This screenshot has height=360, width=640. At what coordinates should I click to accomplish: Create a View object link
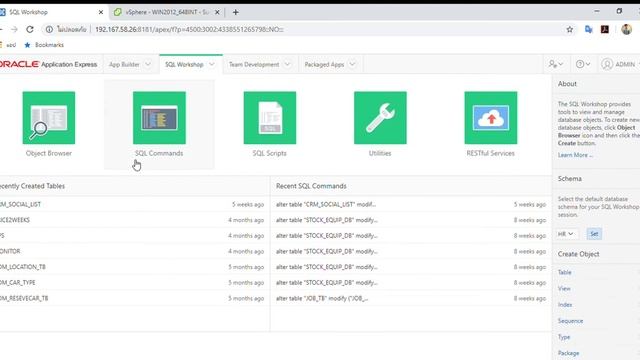[564, 289]
